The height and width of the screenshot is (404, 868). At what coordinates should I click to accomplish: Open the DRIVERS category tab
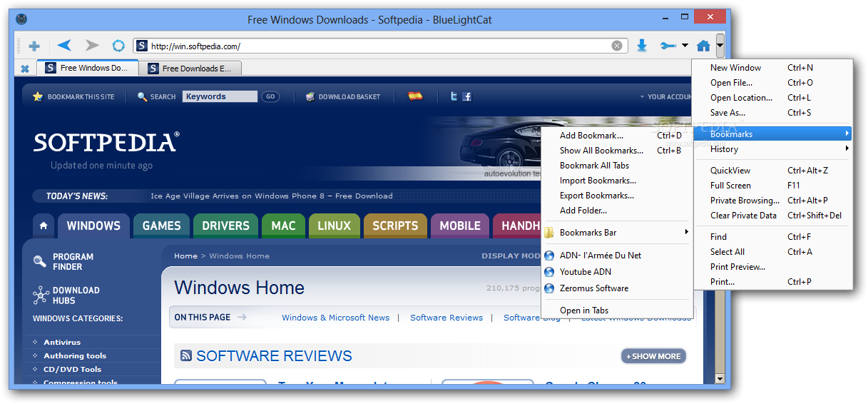point(225,226)
